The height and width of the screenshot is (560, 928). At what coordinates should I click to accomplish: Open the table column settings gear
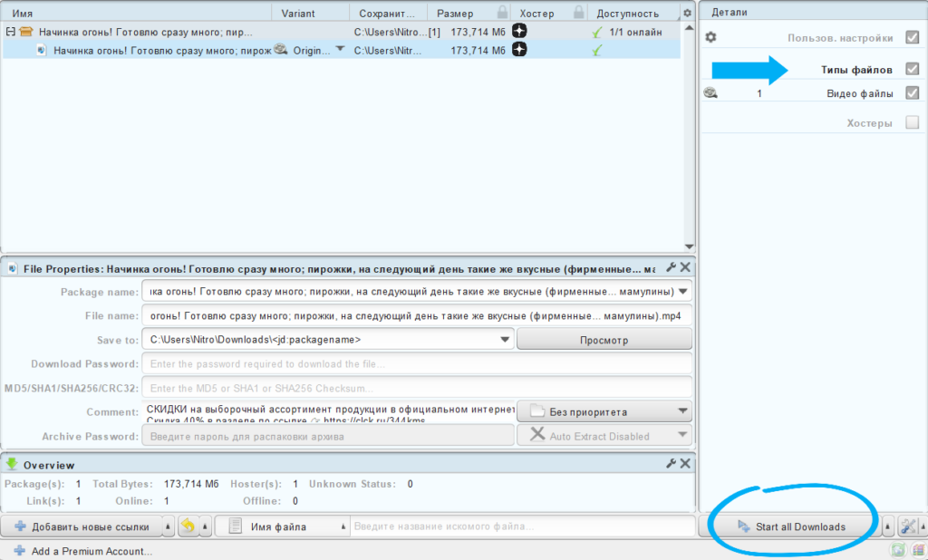click(x=687, y=13)
